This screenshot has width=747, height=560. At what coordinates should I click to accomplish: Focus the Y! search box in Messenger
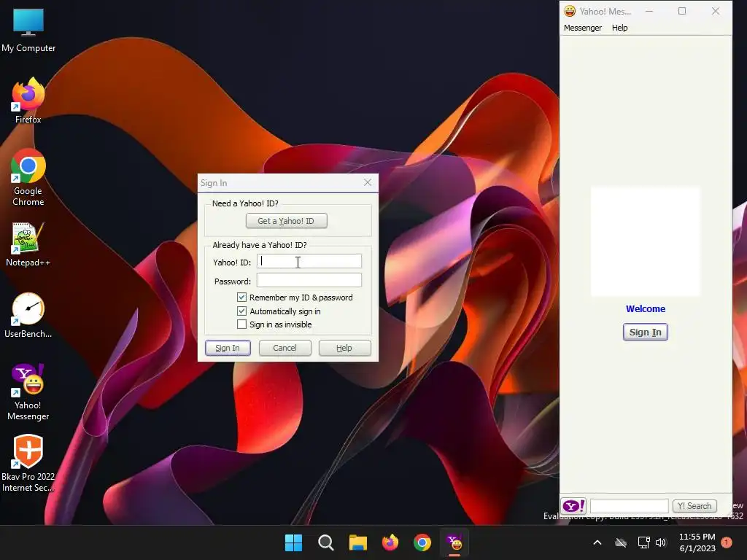(630, 506)
